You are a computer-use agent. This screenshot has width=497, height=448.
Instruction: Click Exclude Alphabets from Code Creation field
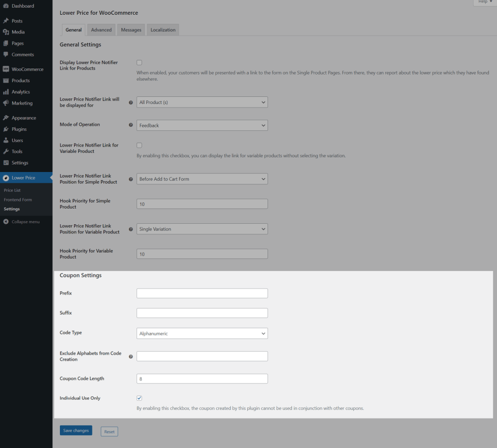(x=202, y=356)
